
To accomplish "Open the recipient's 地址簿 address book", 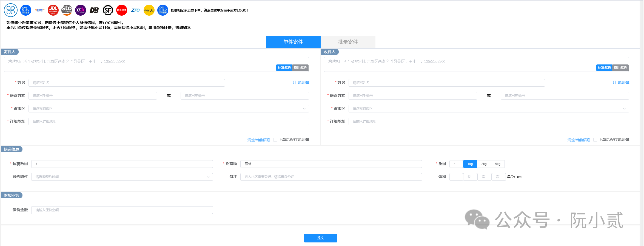I will pos(621,83).
